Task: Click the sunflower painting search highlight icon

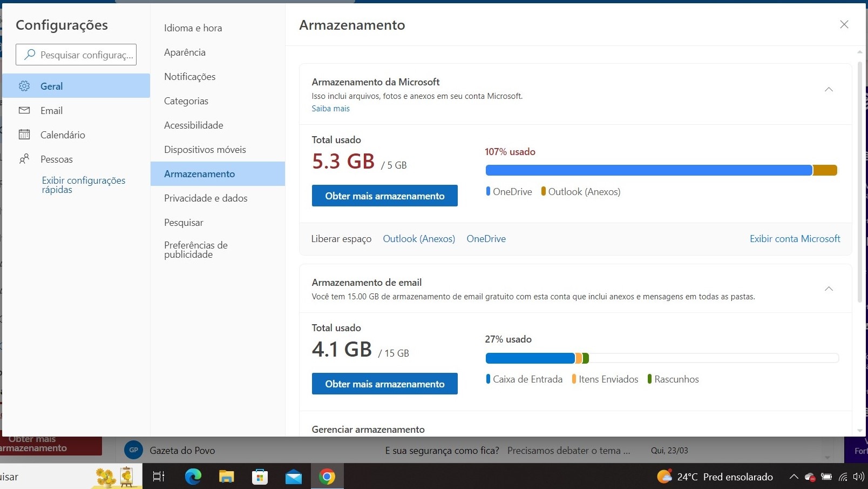Action: (115, 477)
